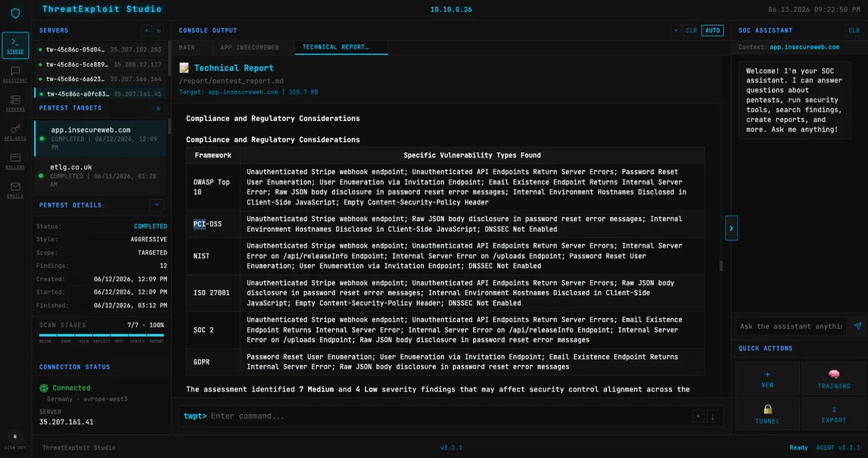Select server tw-45c86c-5ce889 at 35.208.22.117
868x458 pixels.
[100, 64]
